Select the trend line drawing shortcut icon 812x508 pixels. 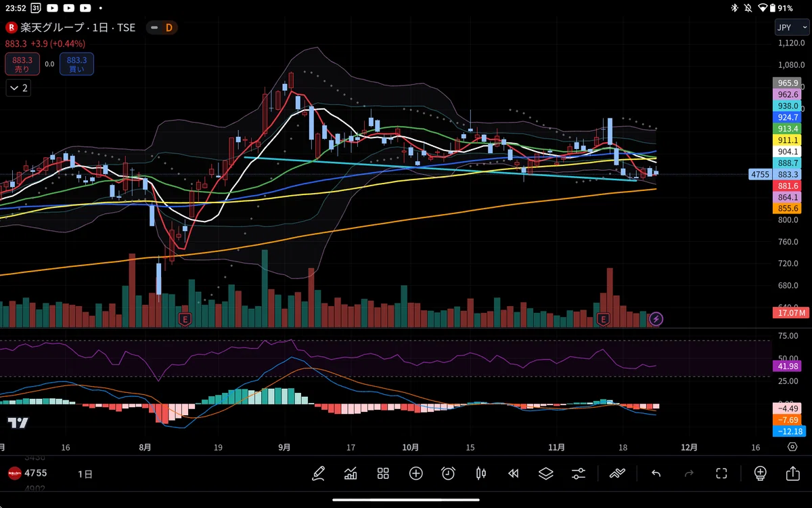pos(617,473)
